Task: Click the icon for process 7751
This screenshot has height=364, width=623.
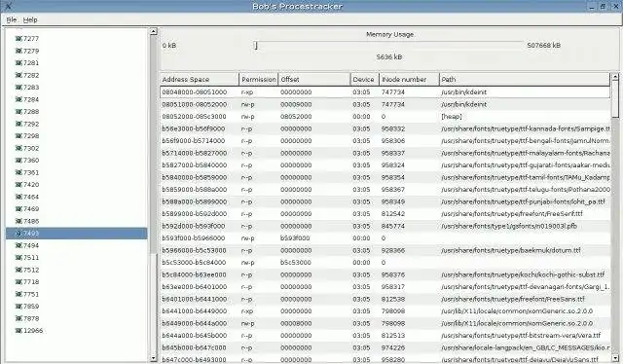Action: click(x=18, y=294)
